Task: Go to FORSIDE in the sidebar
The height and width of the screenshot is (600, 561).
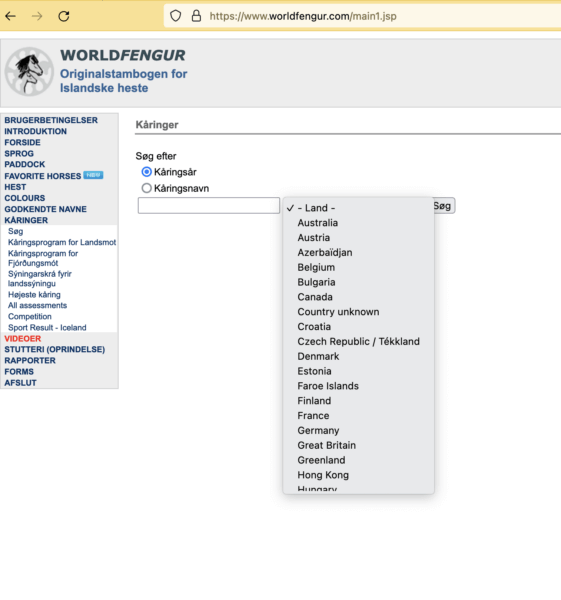Action: pyautogui.click(x=22, y=142)
